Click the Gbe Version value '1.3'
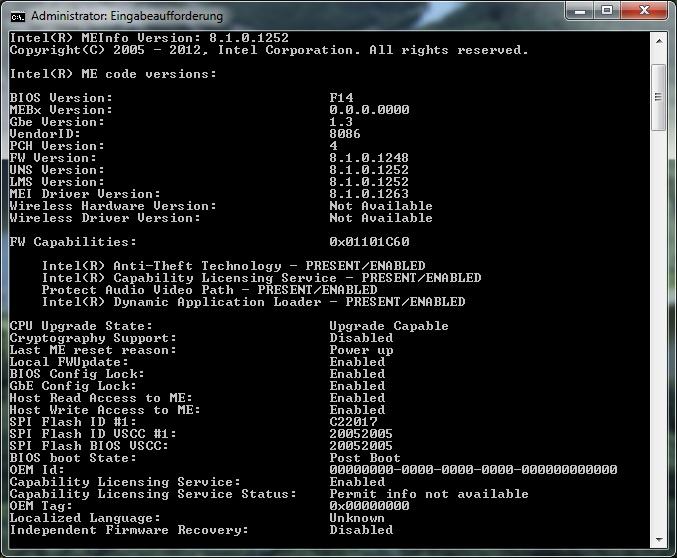This screenshot has width=677, height=558. point(341,122)
